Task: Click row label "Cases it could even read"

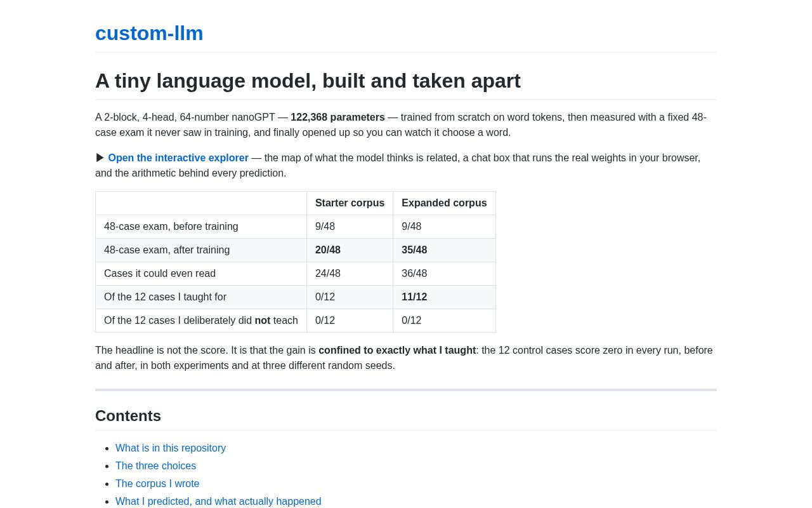Action: [201, 274]
